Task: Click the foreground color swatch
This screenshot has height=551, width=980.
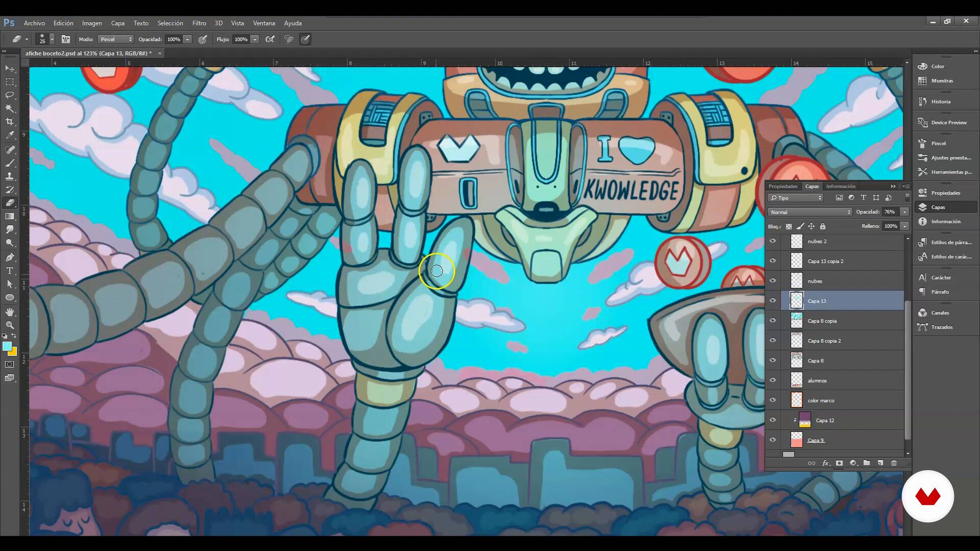Action: point(7,347)
